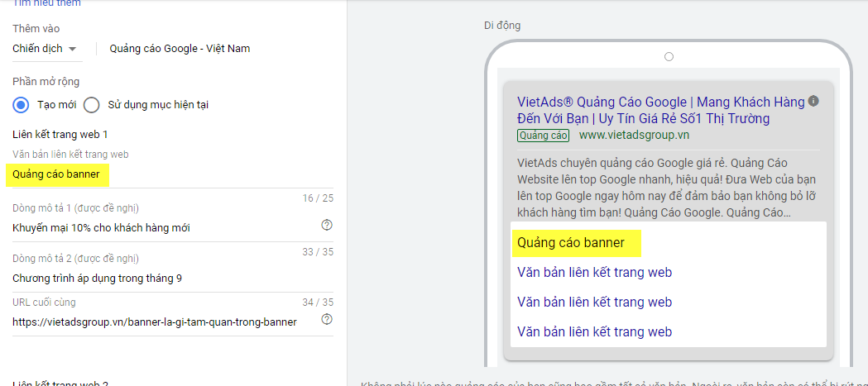868x386 pixels.
Task: Click the Di động preview label
Action: click(x=502, y=26)
